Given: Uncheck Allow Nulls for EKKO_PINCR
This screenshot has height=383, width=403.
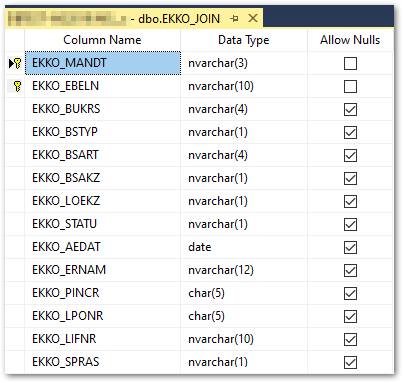Looking at the screenshot, I should 350,293.
